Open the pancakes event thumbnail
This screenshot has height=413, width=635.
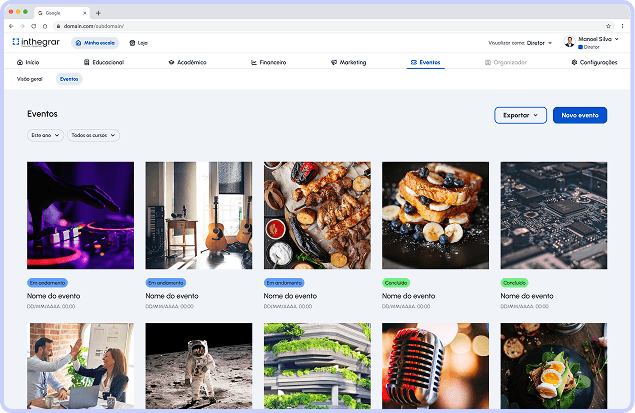coord(435,215)
